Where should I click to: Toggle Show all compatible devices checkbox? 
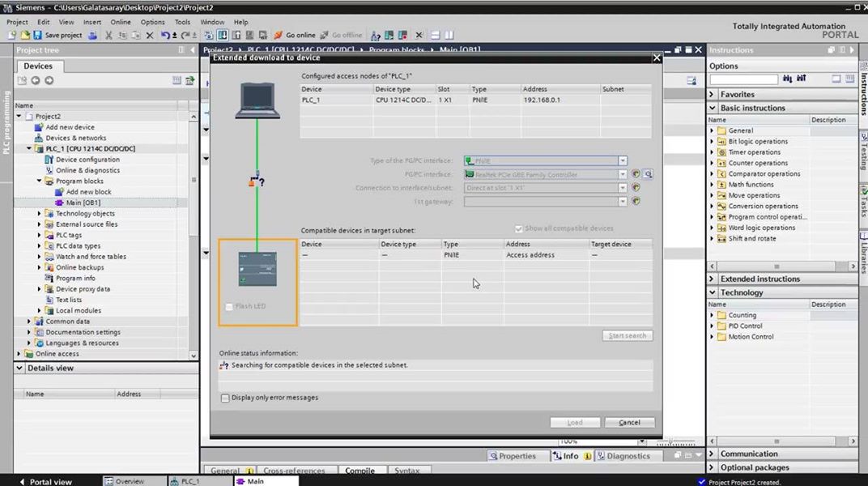pos(519,228)
